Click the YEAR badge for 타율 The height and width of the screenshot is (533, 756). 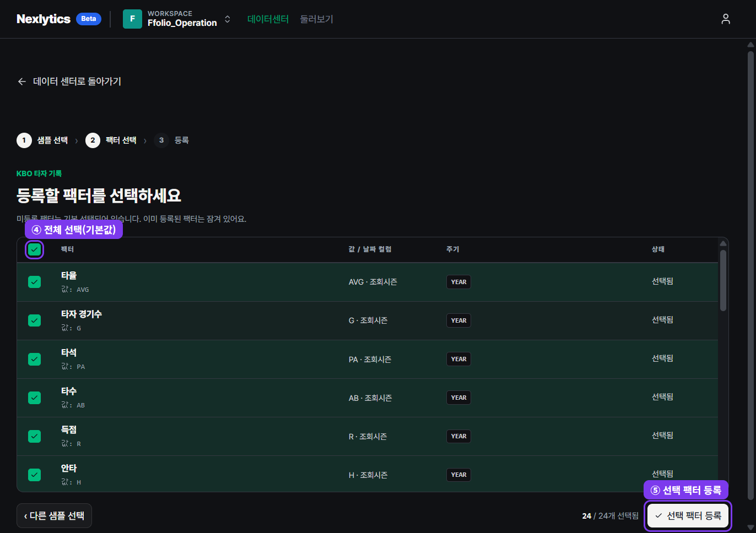pyautogui.click(x=458, y=282)
